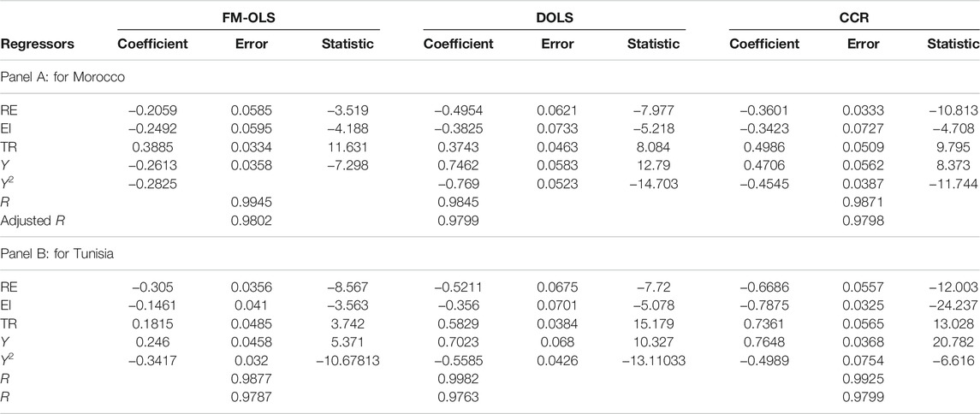Click the DOLS column group header

click(x=554, y=17)
